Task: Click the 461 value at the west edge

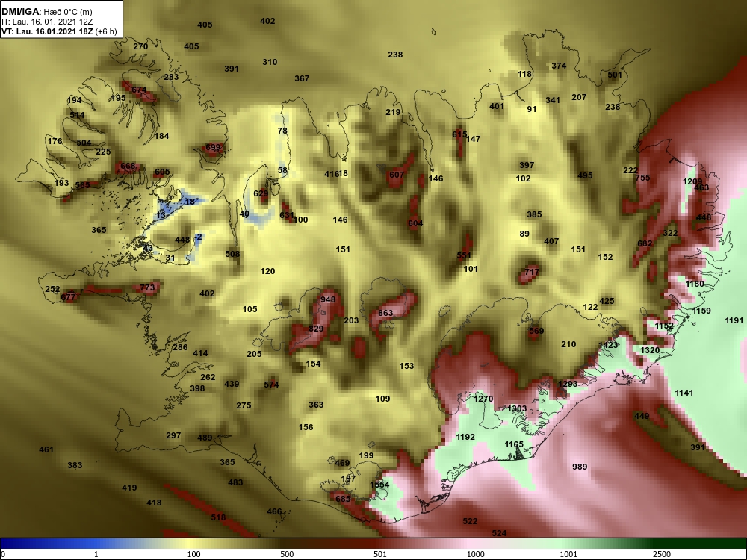Action: (x=46, y=449)
